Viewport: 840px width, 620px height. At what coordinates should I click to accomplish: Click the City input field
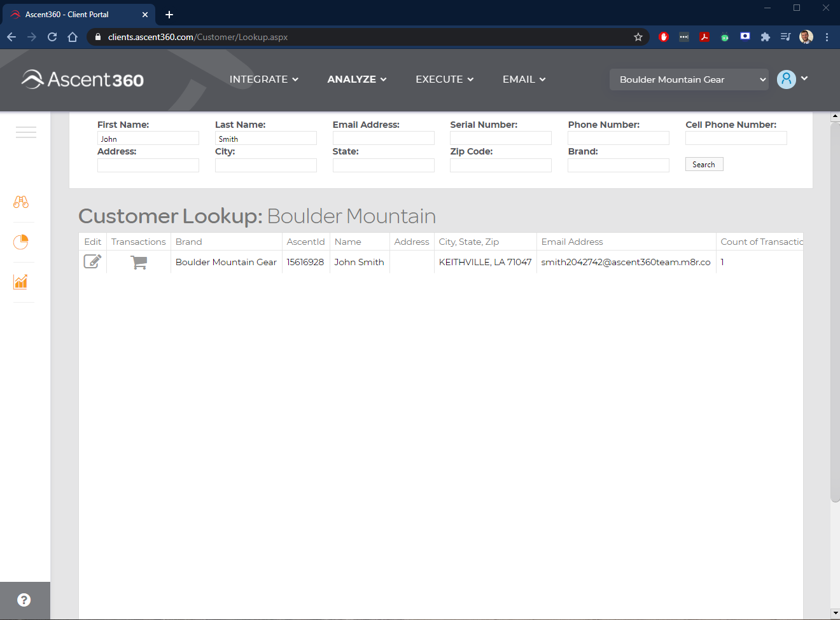266,165
